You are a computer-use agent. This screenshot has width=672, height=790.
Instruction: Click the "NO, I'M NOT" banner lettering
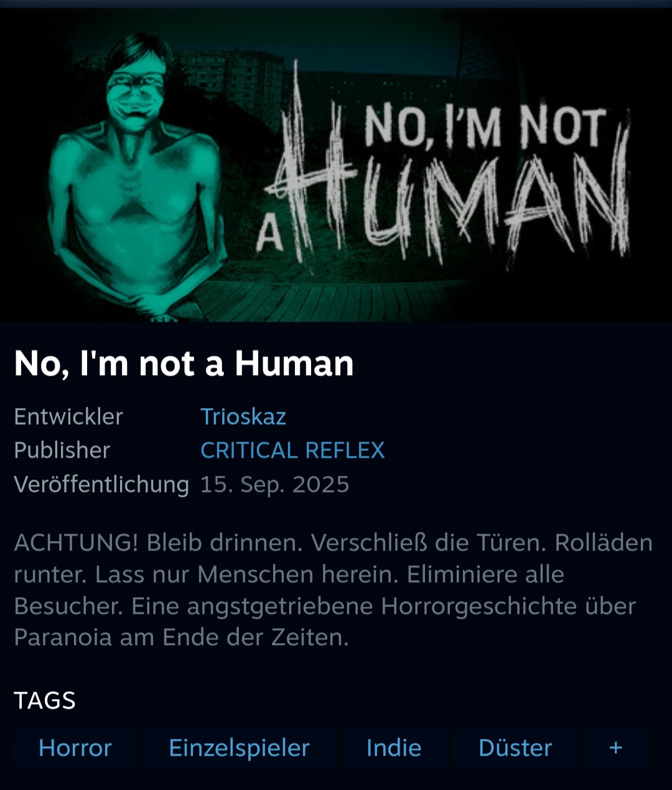click(x=485, y=128)
